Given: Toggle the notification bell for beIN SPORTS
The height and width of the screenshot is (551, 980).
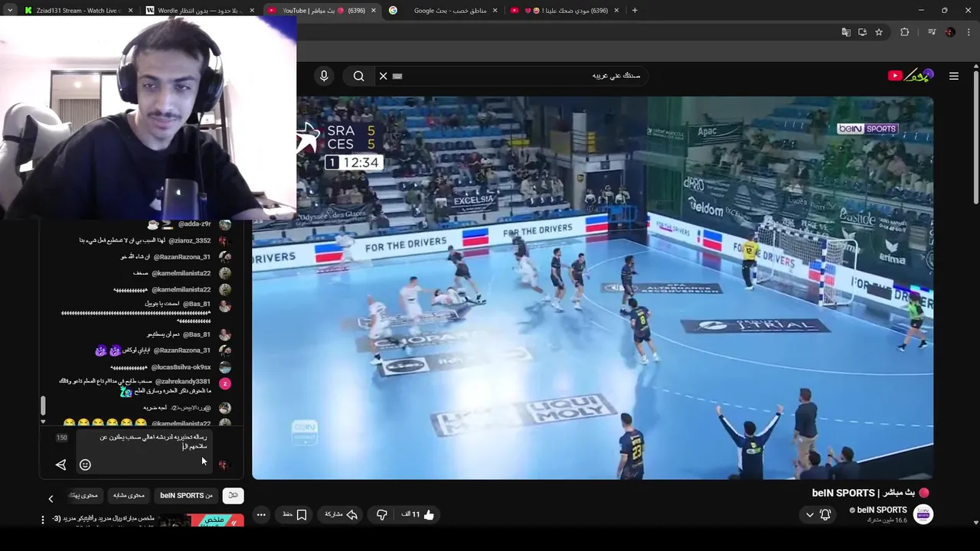Looking at the screenshot, I should coord(825,515).
